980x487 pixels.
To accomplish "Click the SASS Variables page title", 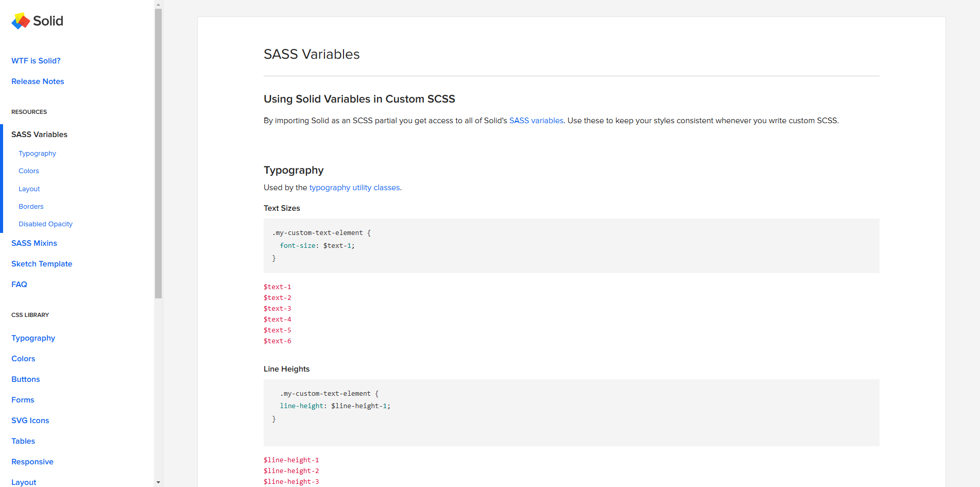I will coord(312,54).
